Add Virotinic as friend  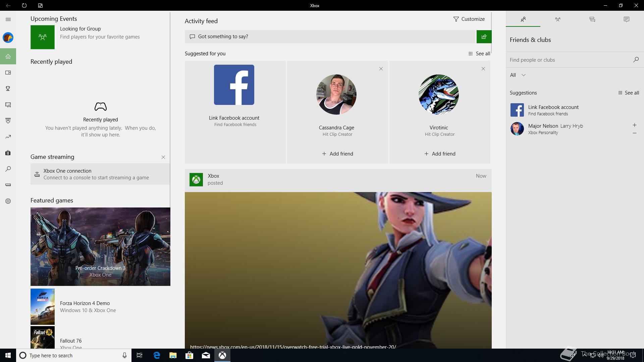[440, 154]
